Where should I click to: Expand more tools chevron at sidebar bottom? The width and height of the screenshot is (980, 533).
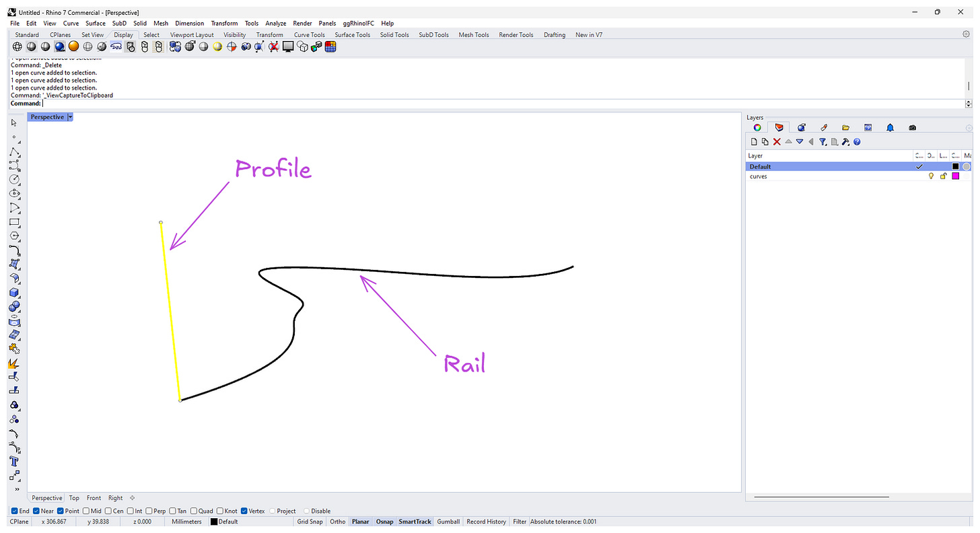click(x=17, y=489)
